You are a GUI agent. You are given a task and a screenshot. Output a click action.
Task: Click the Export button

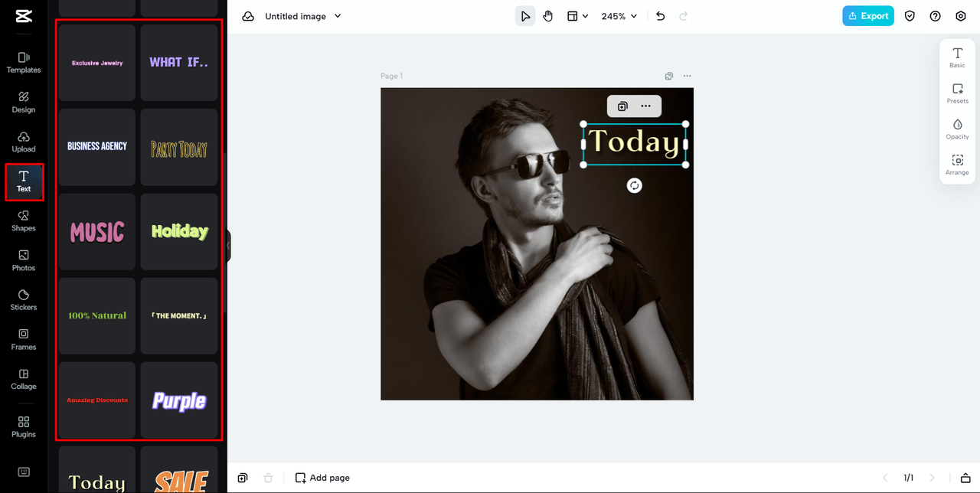[868, 16]
